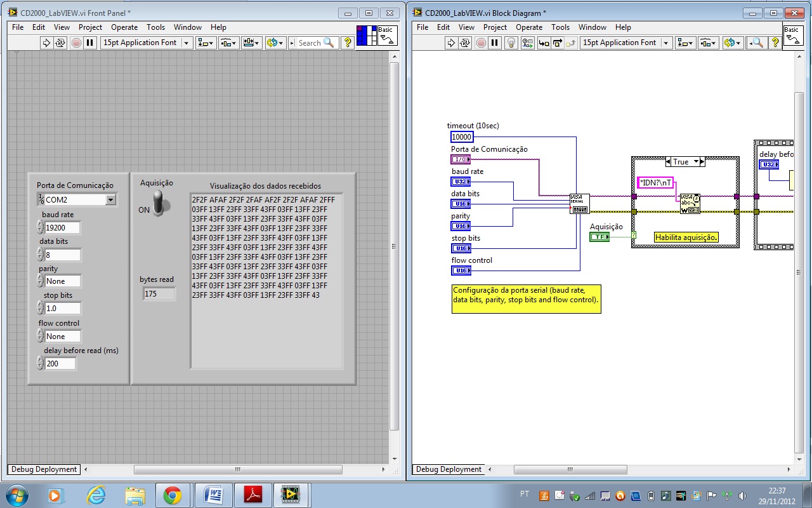812x508 pixels.
Task: Click the VISA Write node in case structure
Action: coord(690,204)
